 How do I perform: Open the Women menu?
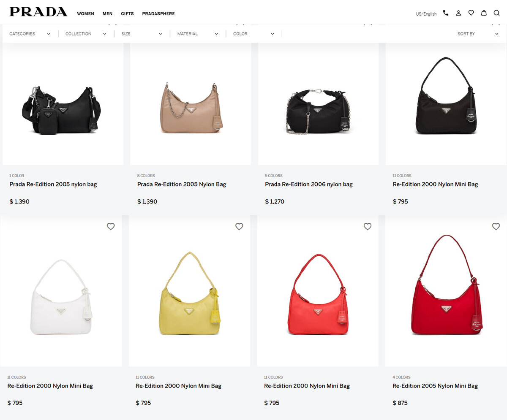pos(85,14)
